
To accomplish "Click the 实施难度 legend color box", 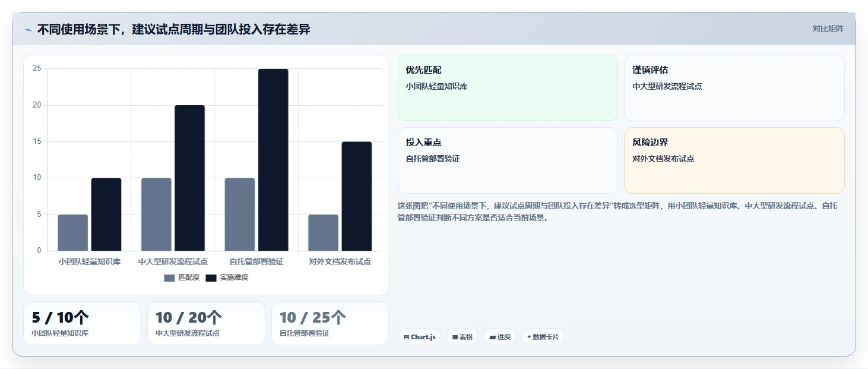I will (x=211, y=277).
